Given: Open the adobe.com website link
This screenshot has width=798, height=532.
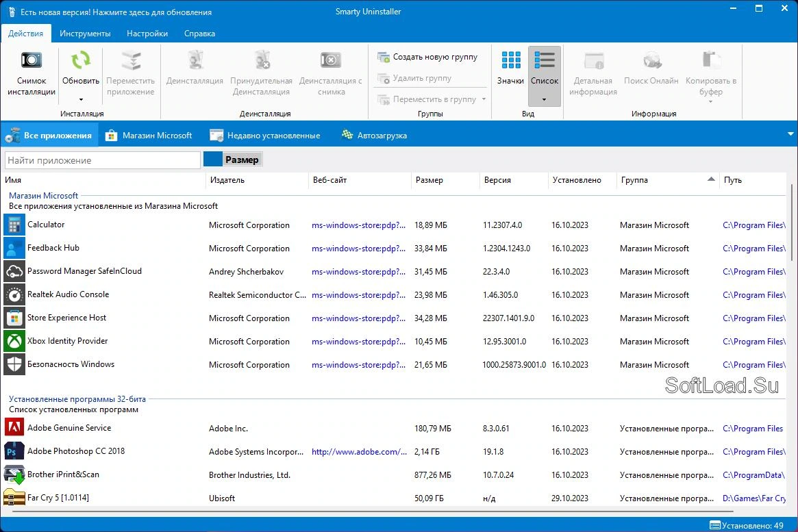Looking at the screenshot, I should [x=359, y=452].
